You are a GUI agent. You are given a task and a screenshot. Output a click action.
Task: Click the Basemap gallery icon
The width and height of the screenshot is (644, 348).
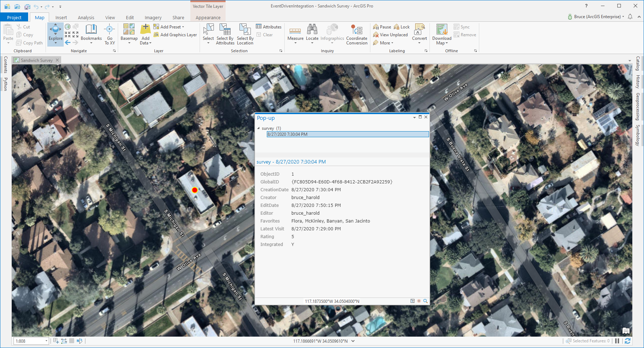(x=129, y=29)
